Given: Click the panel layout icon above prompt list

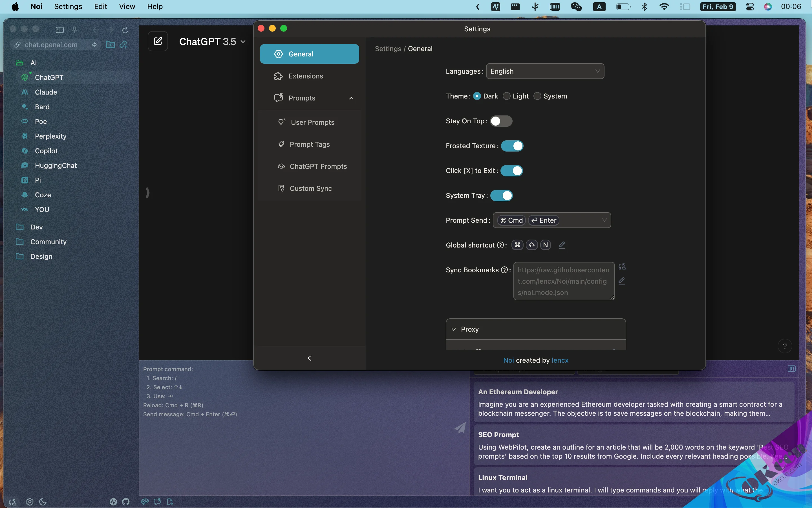Looking at the screenshot, I should 791,369.
